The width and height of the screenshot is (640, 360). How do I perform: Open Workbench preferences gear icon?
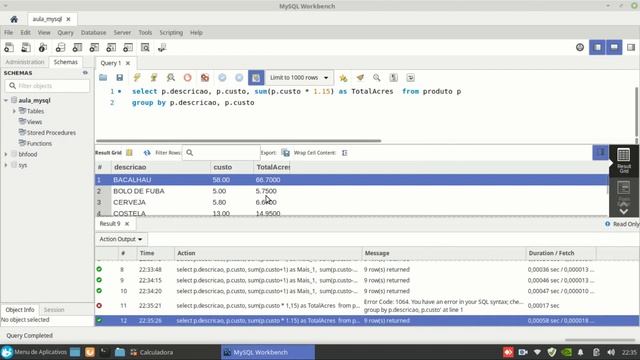tap(580, 47)
